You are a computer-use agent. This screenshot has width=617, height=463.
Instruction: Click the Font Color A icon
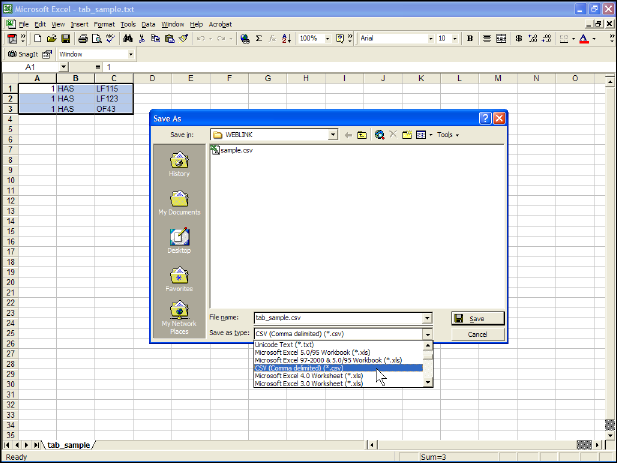click(x=584, y=39)
